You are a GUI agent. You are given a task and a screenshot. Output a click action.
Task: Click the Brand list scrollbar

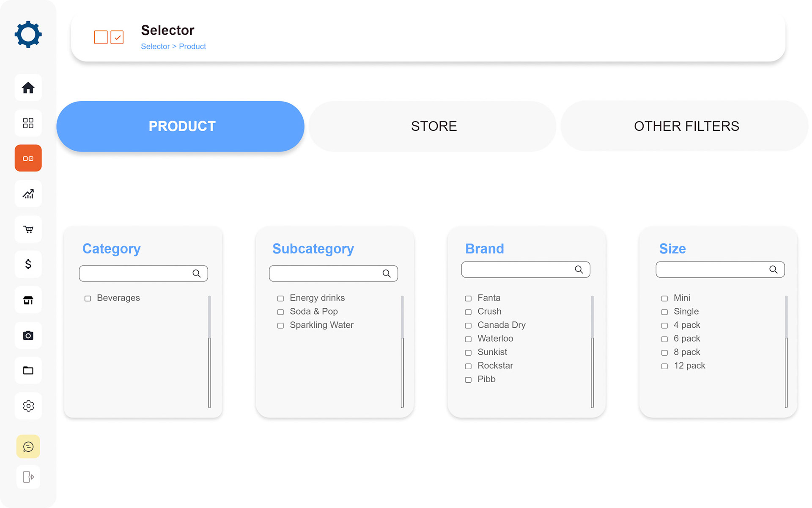click(x=592, y=351)
